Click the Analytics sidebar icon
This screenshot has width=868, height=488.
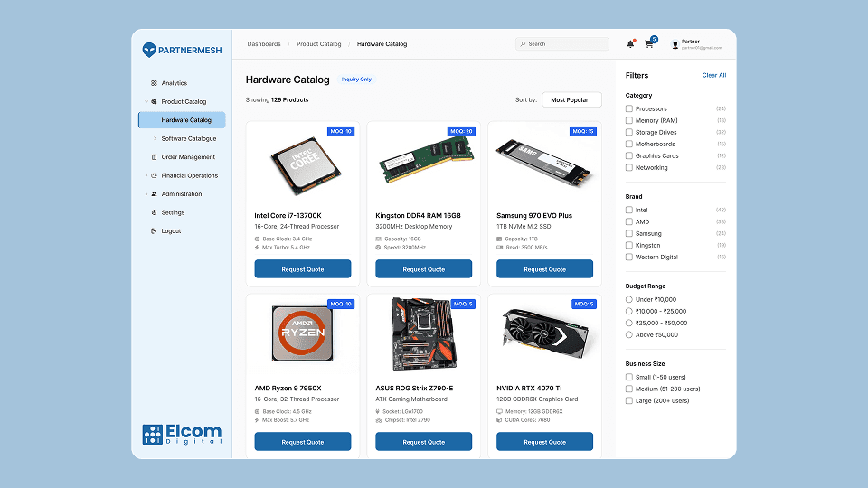(x=154, y=83)
